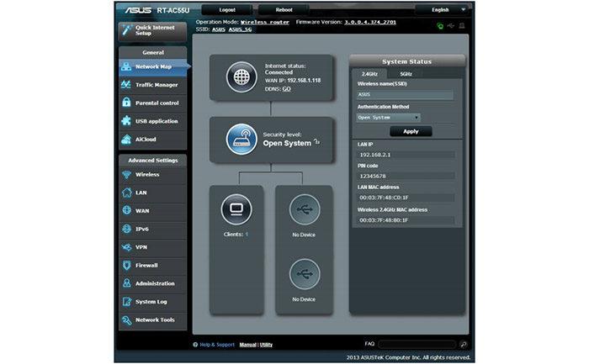Click the LAN home icon
This screenshot has width=589, height=364.
click(126, 193)
